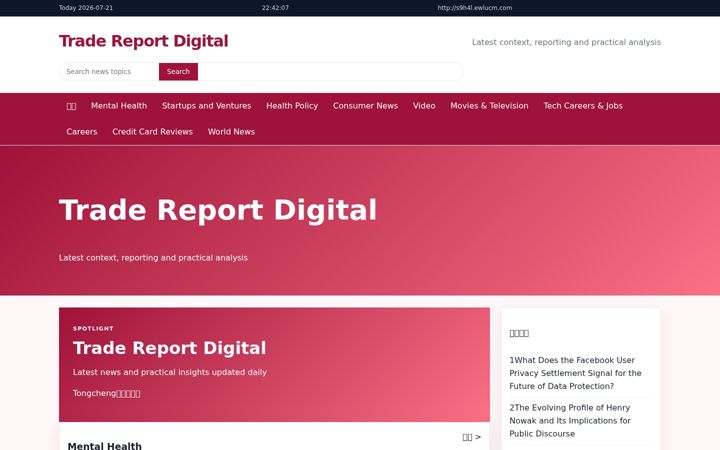
Task: Open Health Policy in the navbar
Action: 292,106
